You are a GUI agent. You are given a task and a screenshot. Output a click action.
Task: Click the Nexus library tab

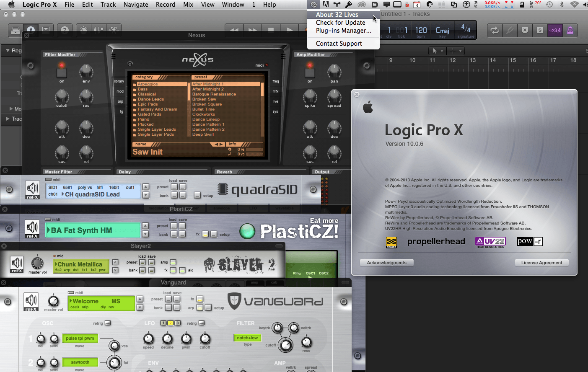point(119,81)
